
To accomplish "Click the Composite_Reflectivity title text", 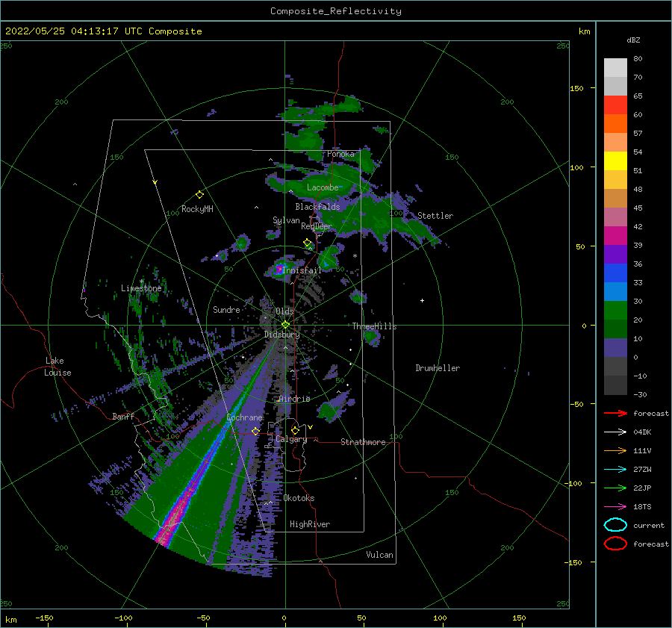I will point(335,11).
